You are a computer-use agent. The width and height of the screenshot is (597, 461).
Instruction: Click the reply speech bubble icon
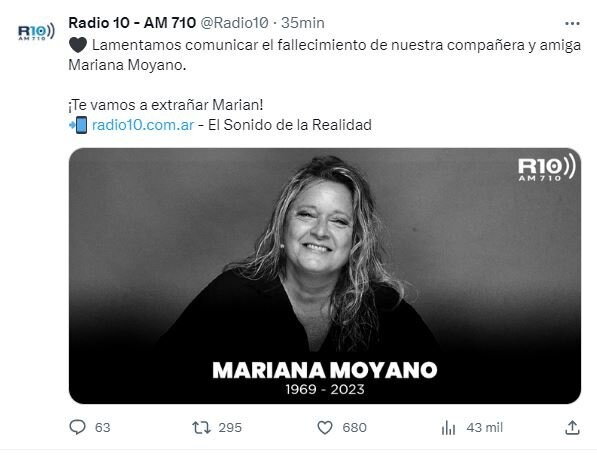[x=77, y=427]
